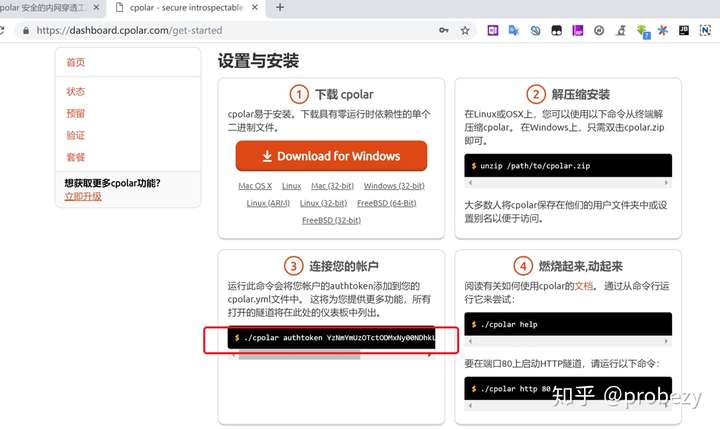This screenshot has height=429, width=720.
Task: Click the padlock site info icon
Action: point(26,30)
